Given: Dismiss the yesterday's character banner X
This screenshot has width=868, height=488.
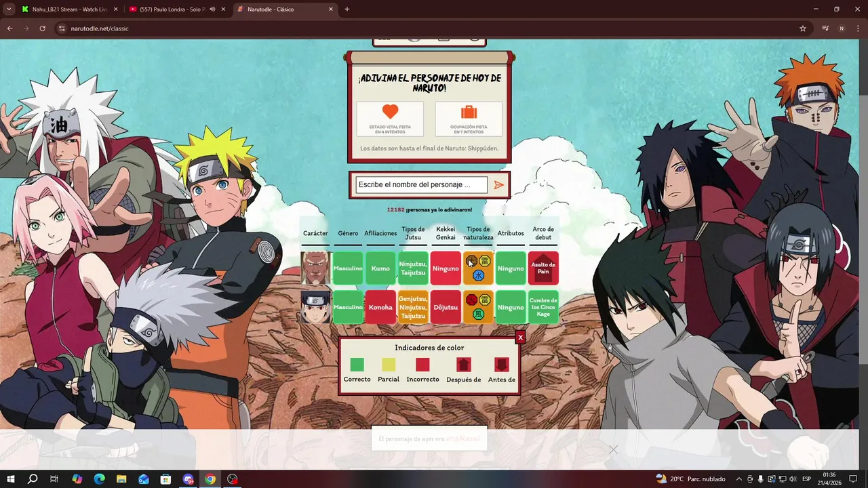Looking at the screenshot, I should [x=613, y=449].
